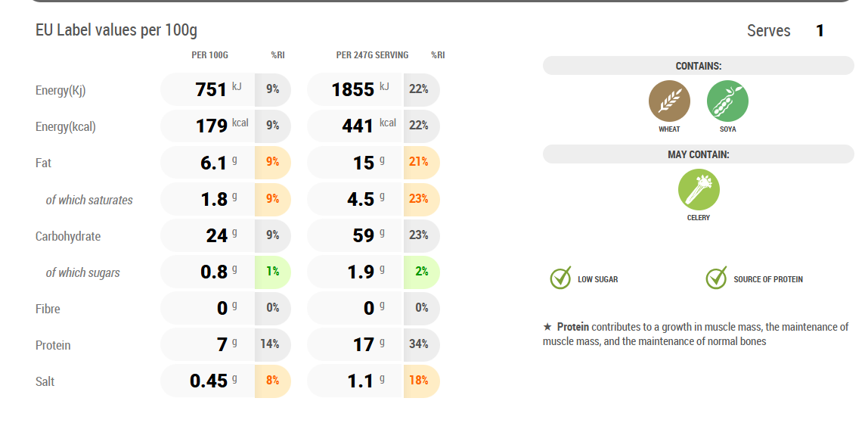Click the Celery may-contain icon
This screenshot has width=868, height=423.
pos(699,189)
